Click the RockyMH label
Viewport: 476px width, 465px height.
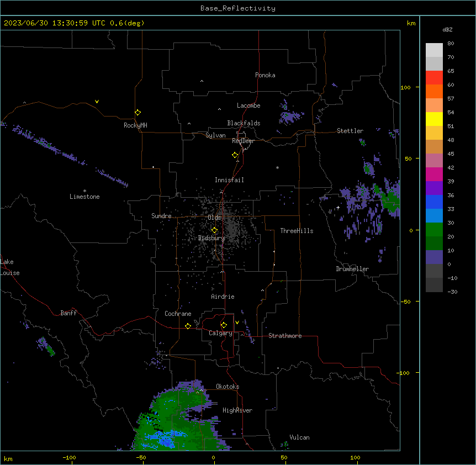tap(135, 125)
